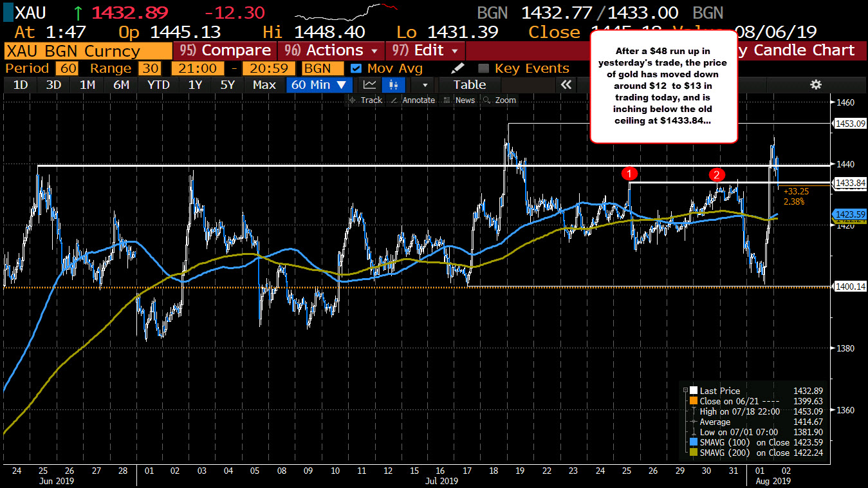Open chart settings gear icon
The image size is (868, 488).
816,84
